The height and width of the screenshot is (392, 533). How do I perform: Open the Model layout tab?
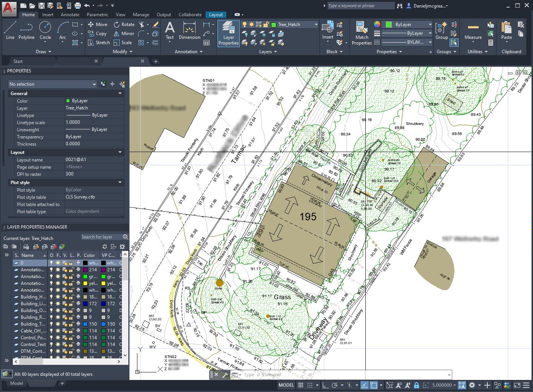pos(16,383)
